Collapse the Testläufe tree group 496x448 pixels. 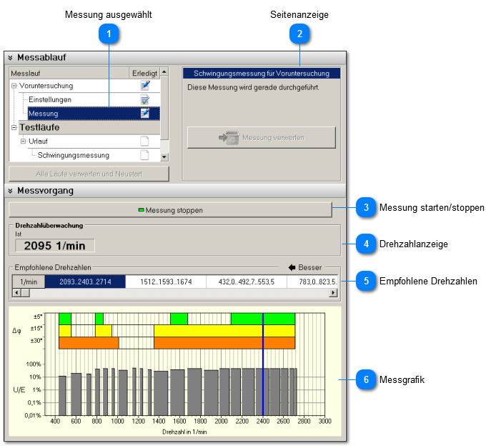14,127
